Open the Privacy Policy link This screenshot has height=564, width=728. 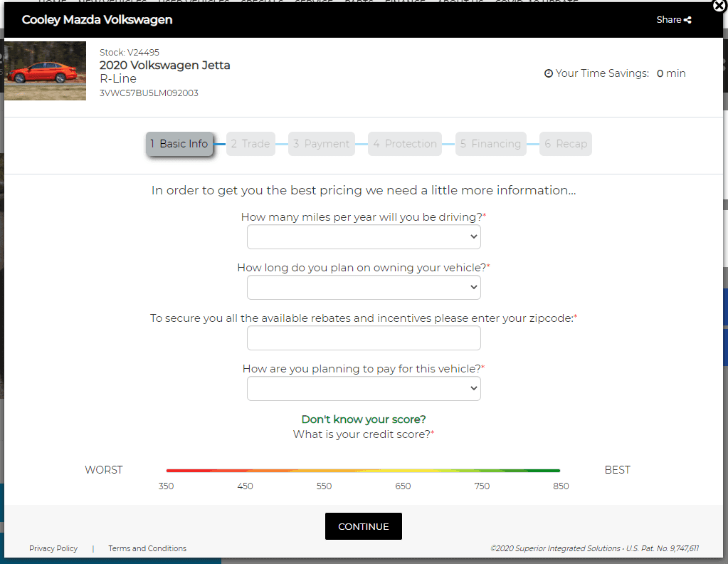tap(53, 548)
